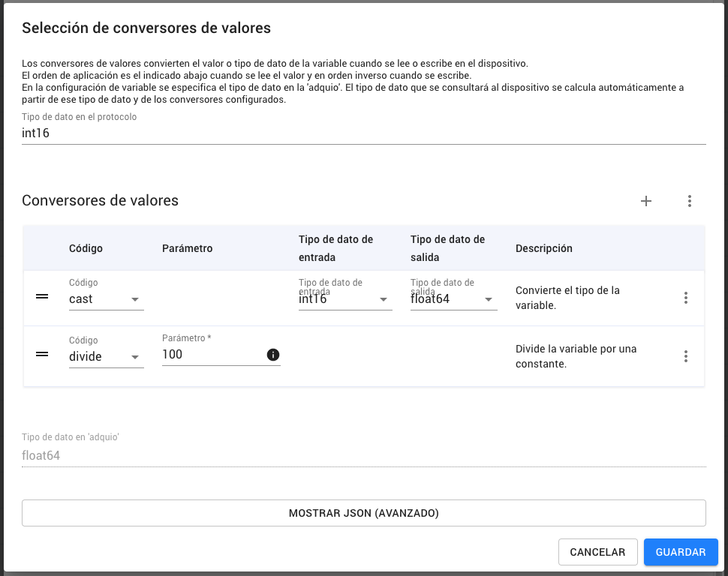
Task: Click the drag handle of the cast converter
Action: [43, 297]
